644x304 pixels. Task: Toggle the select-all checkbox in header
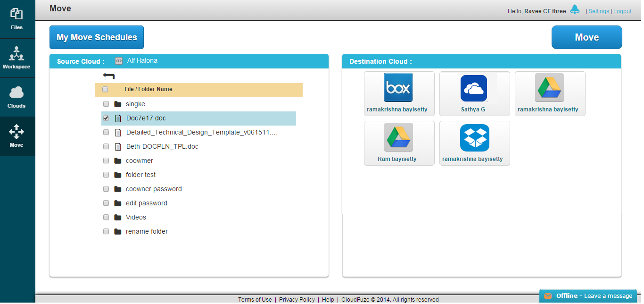[x=105, y=89]
